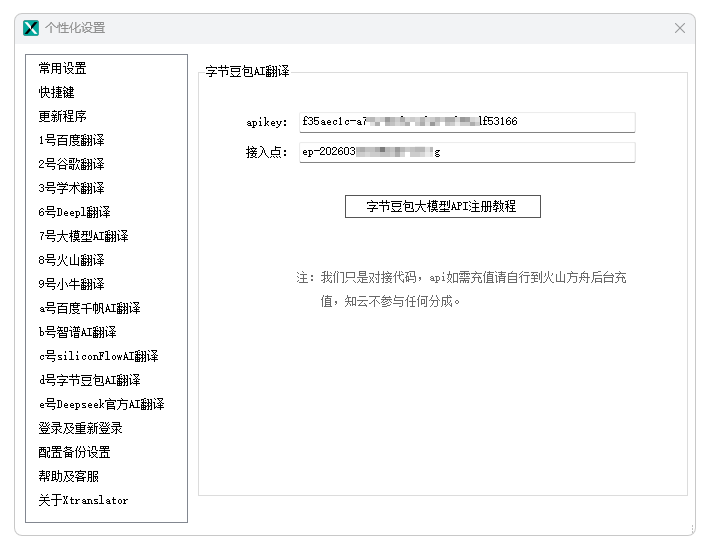
Task: Open c号siliconFlowAI翻译 settings
Action: point(98,356)
